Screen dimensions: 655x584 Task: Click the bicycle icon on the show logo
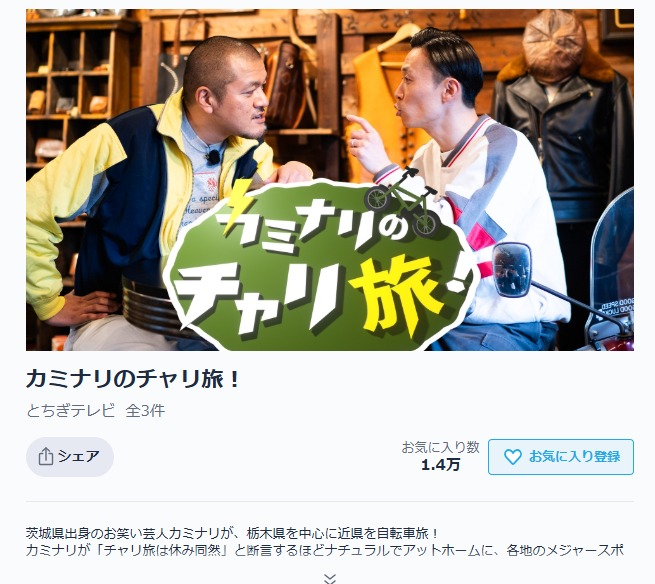(402, 203)
